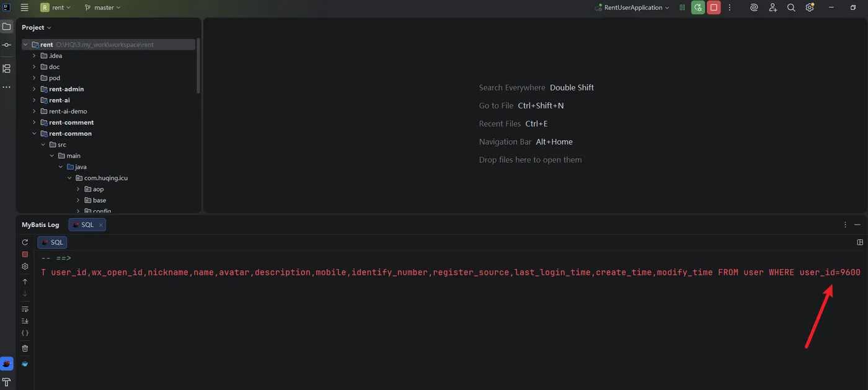This screenshot has width=868, height=390.
Task: Click the rerun debug icon in toolbar
Action: (x=698, y=7)
